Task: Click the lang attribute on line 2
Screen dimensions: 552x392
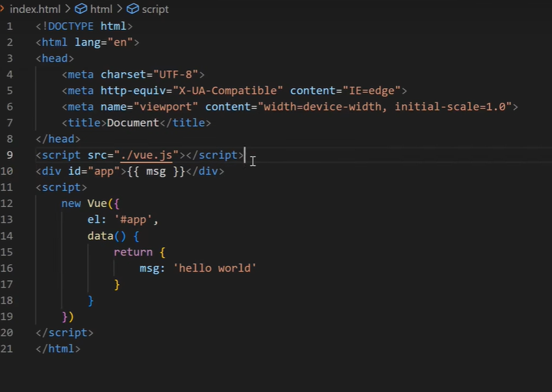Action: pos(88,43)
